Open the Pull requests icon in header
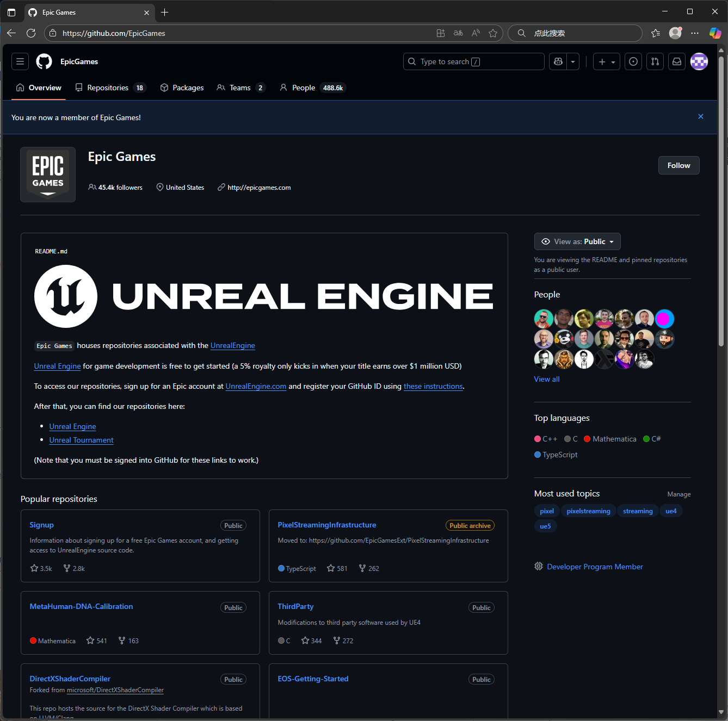The width and height of the screenshot is (728, 721). (655, 61)
